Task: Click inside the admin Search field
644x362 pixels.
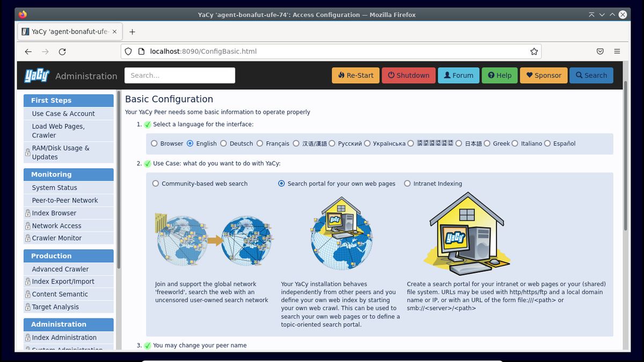Action: click(179, 75)
